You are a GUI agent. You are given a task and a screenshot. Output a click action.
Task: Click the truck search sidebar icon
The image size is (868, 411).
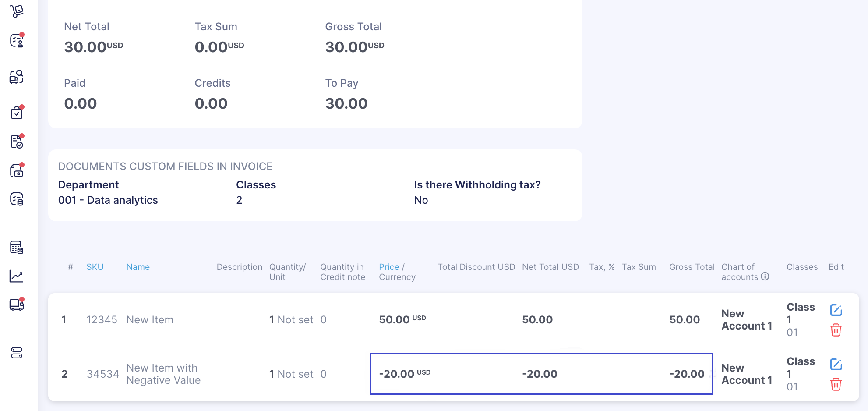click(x=17, y=77)
